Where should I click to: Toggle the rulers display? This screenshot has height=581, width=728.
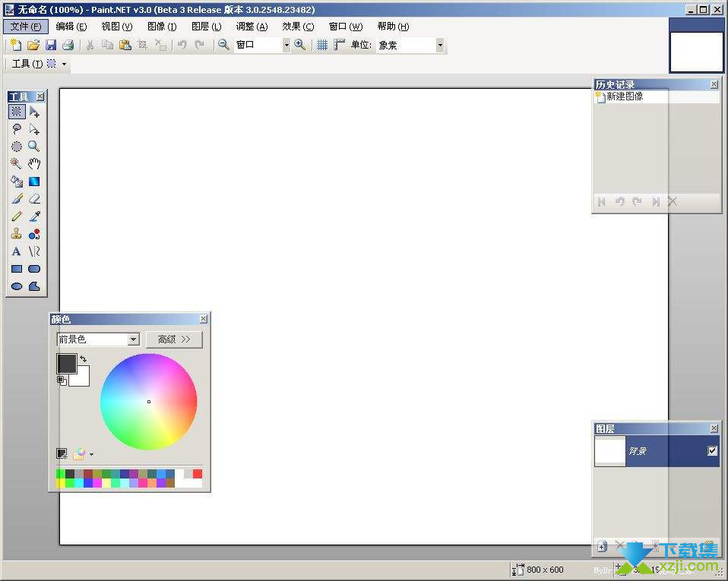pos(340,45)
